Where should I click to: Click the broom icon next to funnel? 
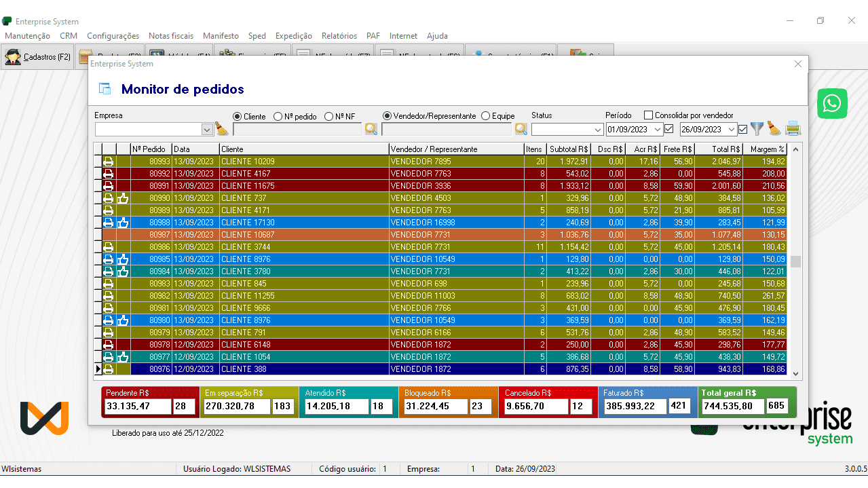[774, 129]
